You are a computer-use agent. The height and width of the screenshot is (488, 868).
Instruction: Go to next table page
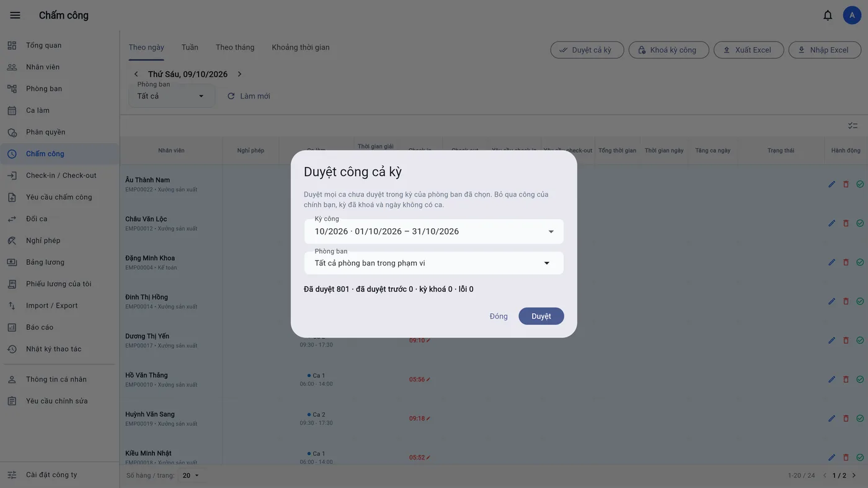[854, 476]
